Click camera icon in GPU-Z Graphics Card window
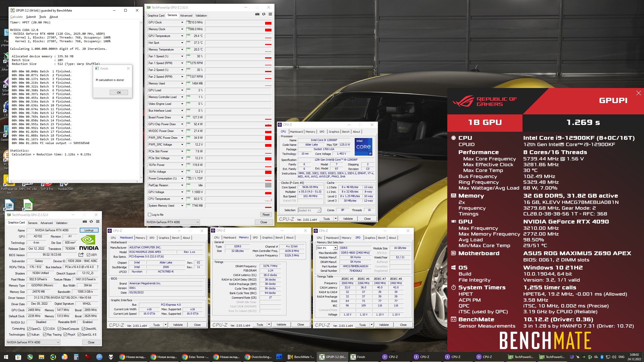644x362 pixels. [x=85, y=221]
